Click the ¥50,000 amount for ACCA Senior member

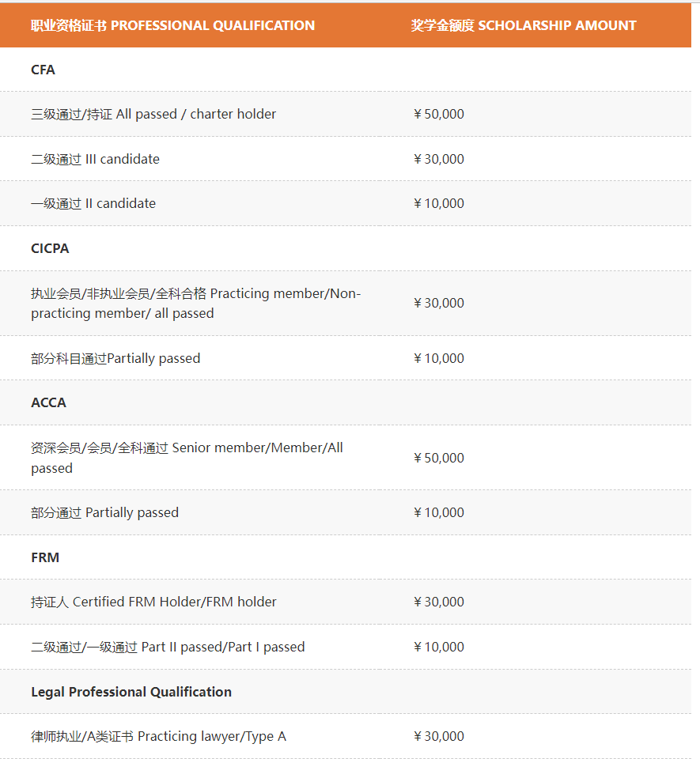[439, 458]
